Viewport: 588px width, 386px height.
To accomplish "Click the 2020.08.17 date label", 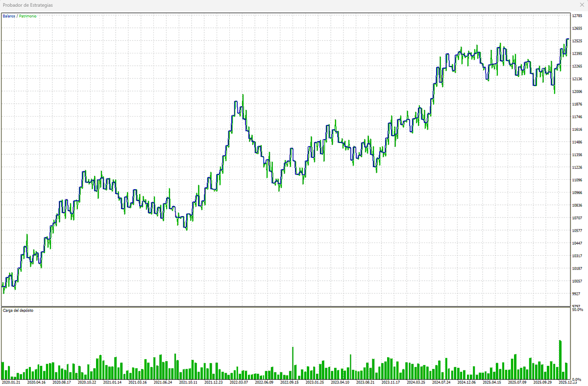I will click(62, 382).
